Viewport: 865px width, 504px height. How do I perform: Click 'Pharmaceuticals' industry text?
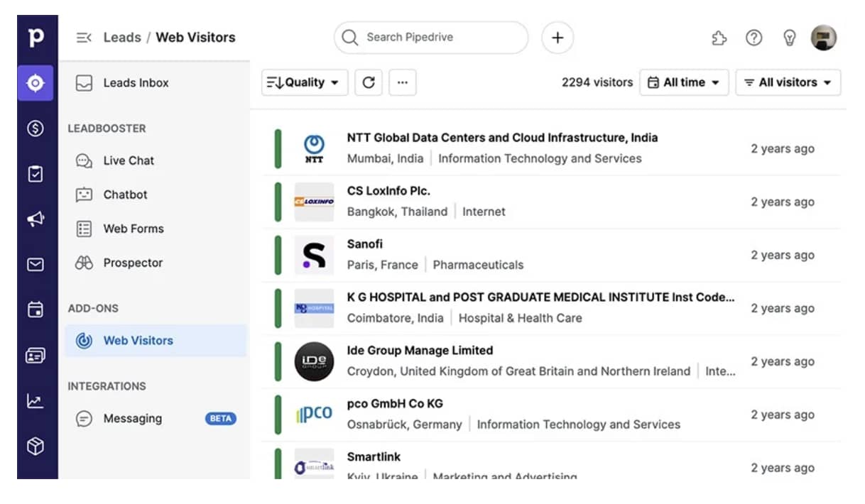click(478, 265)
